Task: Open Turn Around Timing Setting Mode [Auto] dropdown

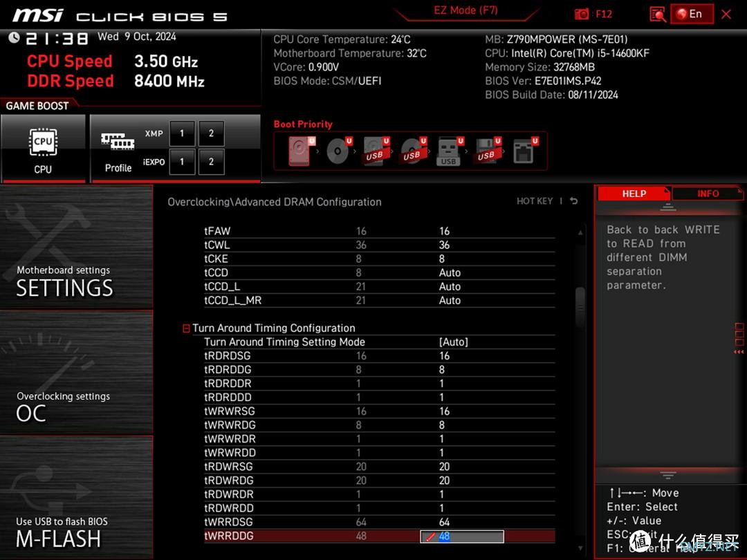Action: tap(454, 342)
